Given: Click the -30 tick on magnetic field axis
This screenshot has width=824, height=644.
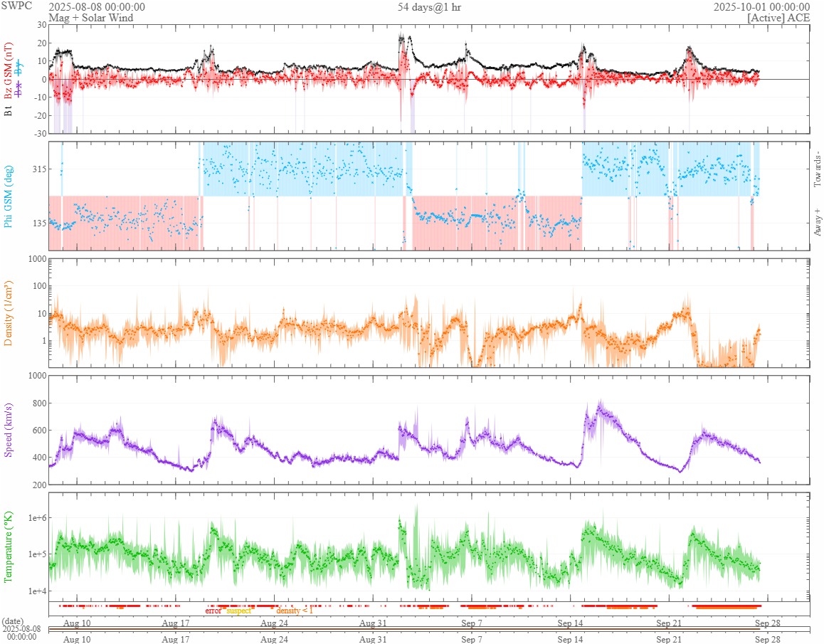Looking at the screenshot, I should [x=41, y=134].
